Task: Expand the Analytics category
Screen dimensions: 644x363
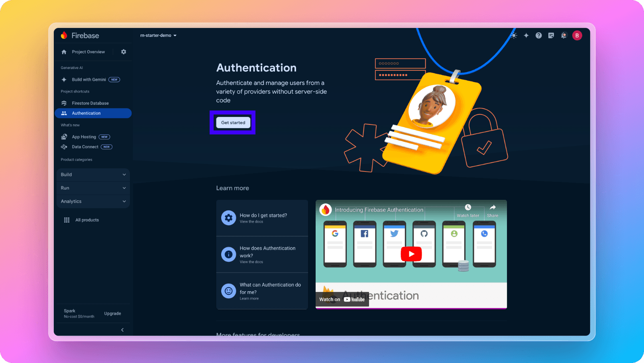Action: tap(93, 201)
